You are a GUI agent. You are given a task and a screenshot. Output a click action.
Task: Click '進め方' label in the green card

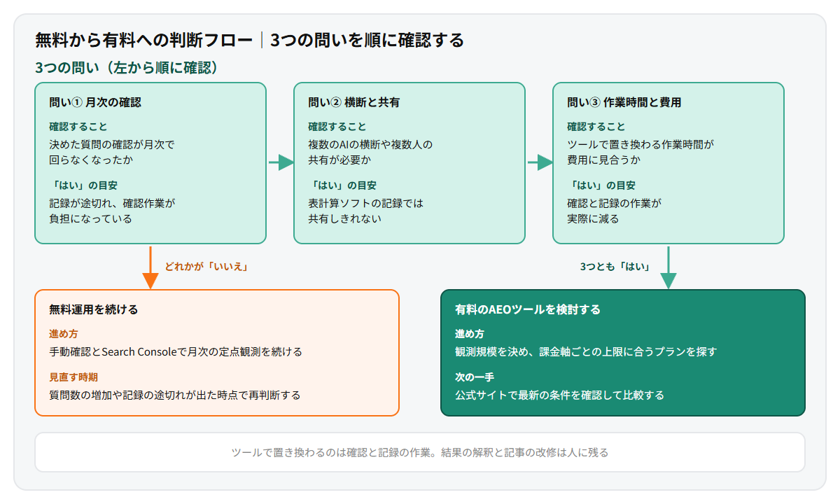coord(470,334)
